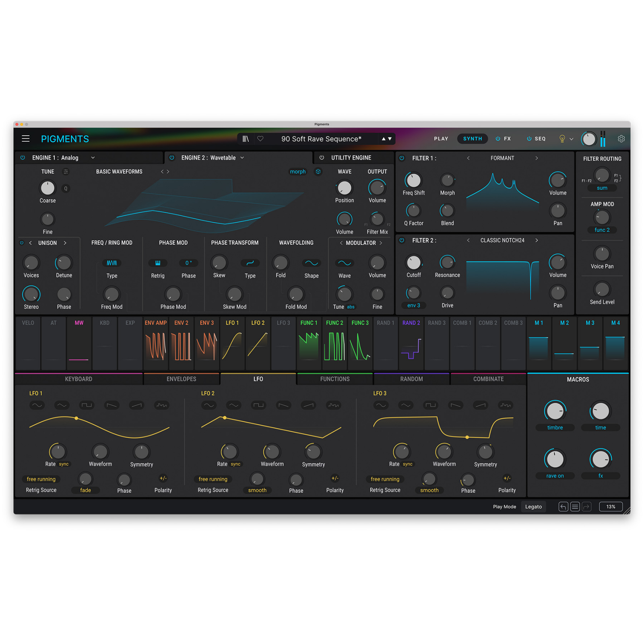Click the env 3 cutoff modulation label
Image resolution: width=644 pixels, height=644 pixels.
[x=414, y=305]
